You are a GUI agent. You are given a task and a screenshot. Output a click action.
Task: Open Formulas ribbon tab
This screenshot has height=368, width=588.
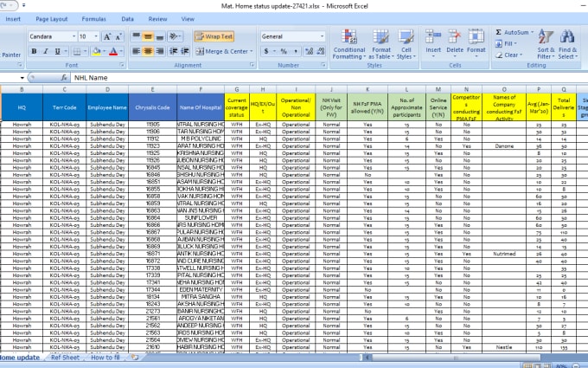pyautogui.click(x=93, y=19)
